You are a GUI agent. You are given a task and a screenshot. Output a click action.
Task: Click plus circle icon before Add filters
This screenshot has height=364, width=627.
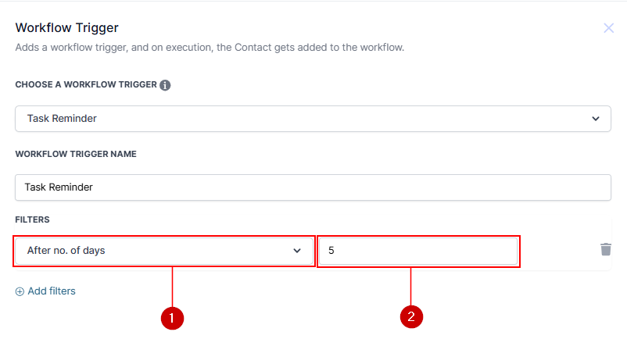pos(20,291)
